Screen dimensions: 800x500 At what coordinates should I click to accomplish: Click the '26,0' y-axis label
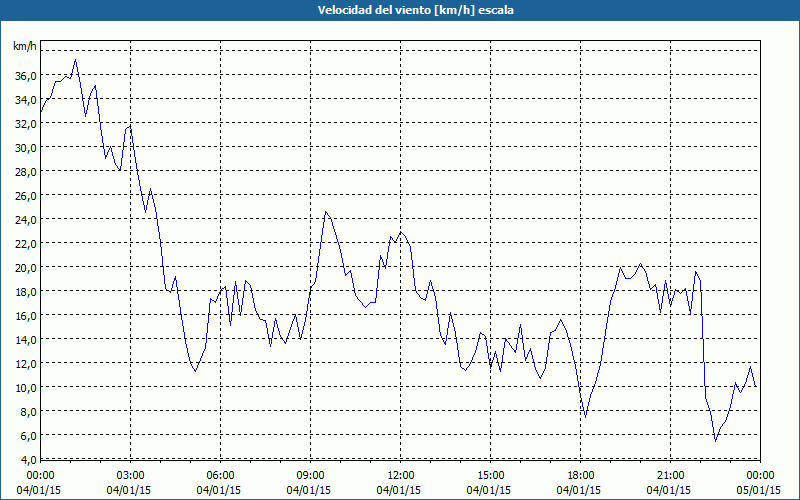point(27,195)
